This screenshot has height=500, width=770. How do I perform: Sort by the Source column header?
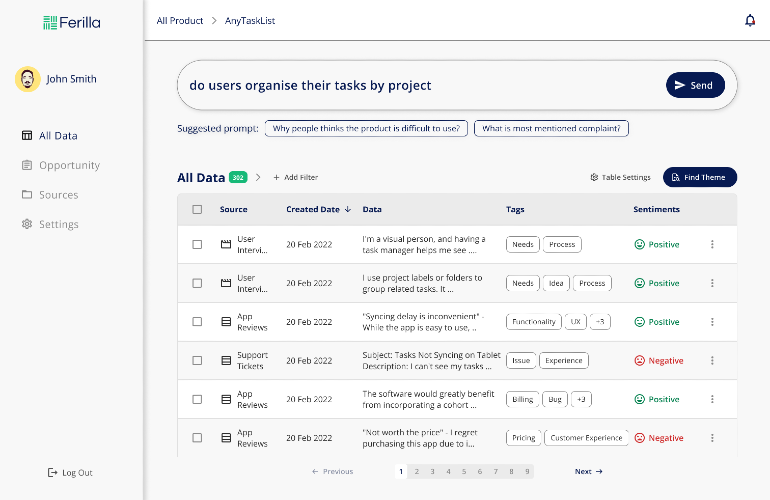pyautogui.click(x=233, y=209)
